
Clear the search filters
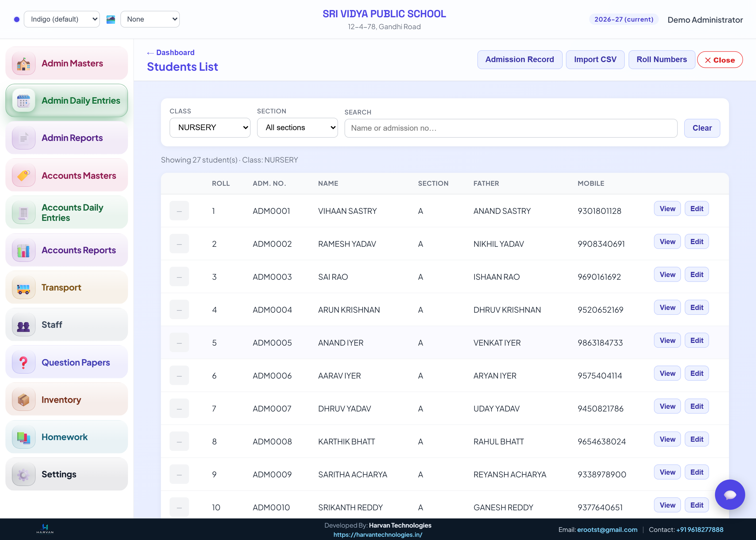pos(702,128)
